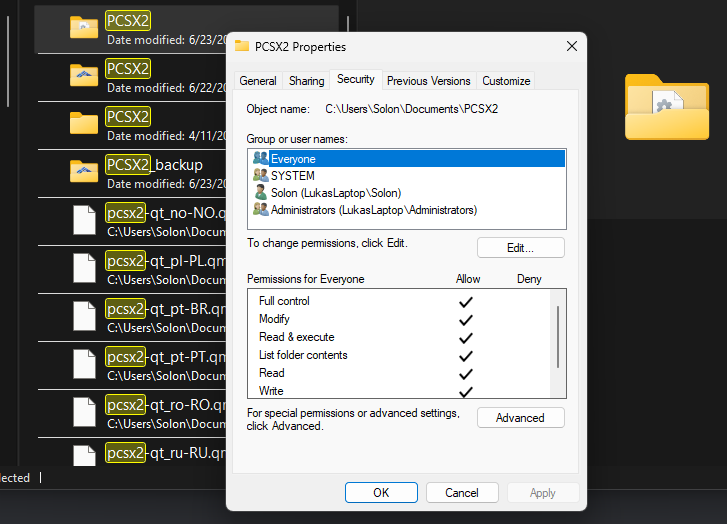Image resolution: width=727 pixels, height=524 pixels.
Task: Click Full control permission row
Action: 399,301
